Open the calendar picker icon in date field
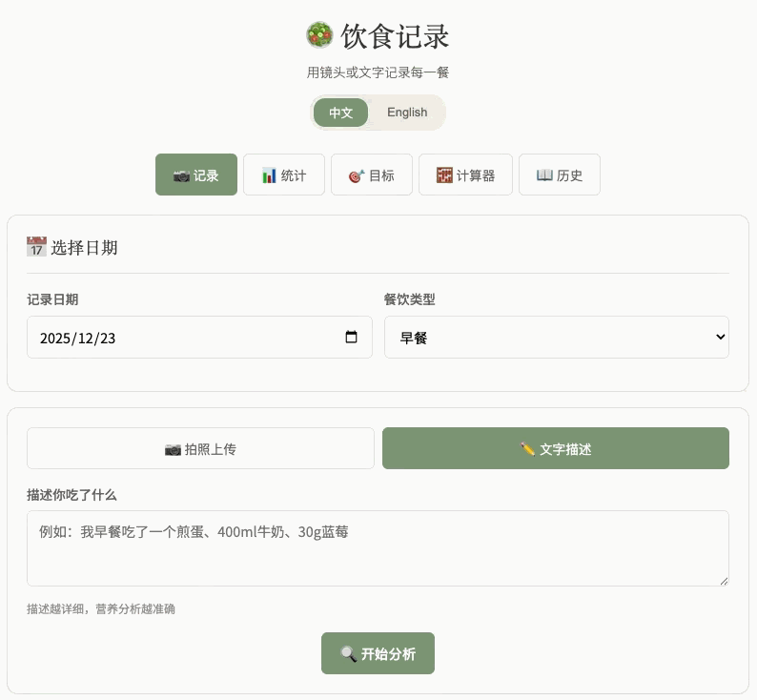Image resolution: width=757 pixels, height=700 pixels. pyautogui.click(x=351, y=338)
